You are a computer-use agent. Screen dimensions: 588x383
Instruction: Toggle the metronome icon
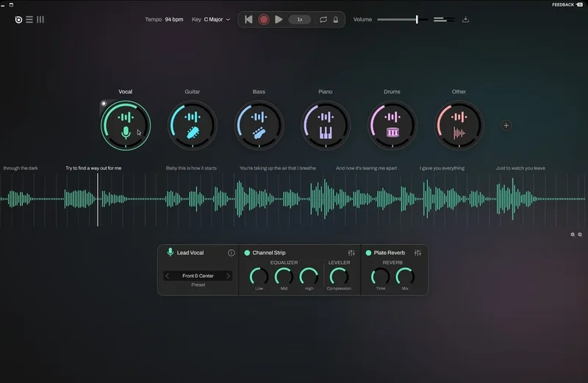click(336, 20)
